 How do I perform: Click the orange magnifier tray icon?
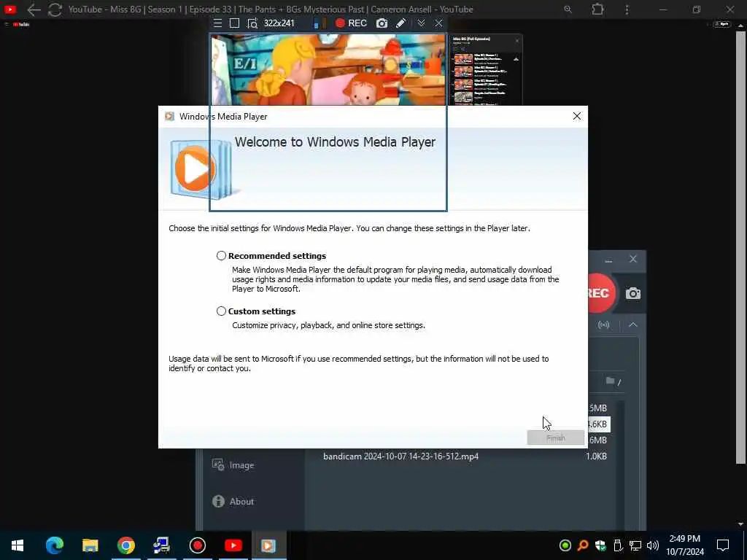point(583,545)
